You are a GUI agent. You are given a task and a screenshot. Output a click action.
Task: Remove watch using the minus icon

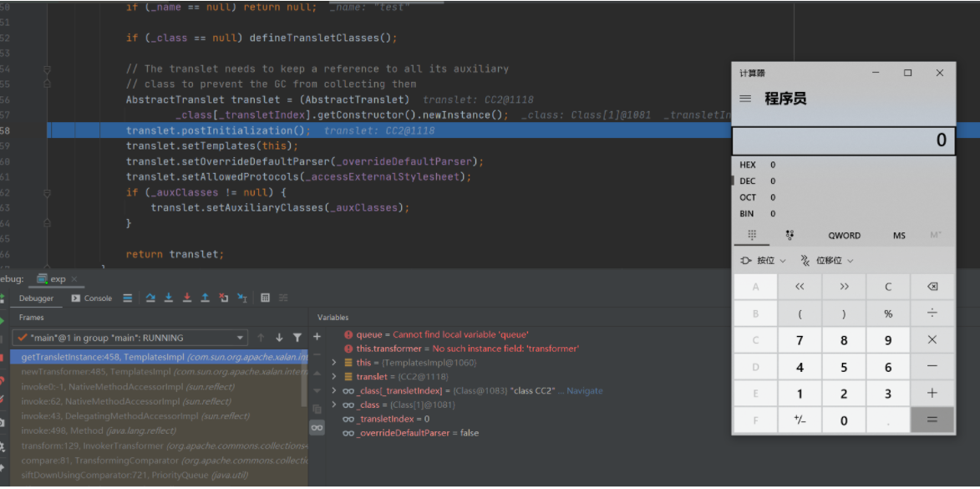tap(317, 354)
